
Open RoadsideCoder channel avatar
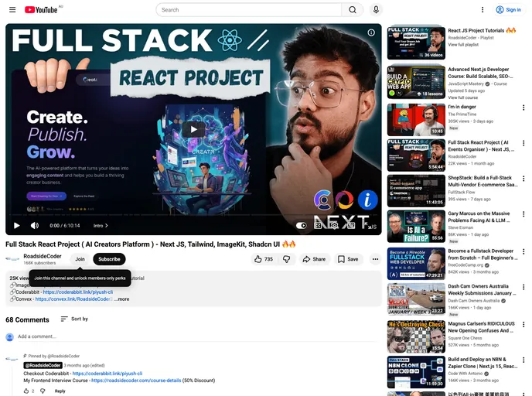12,259
